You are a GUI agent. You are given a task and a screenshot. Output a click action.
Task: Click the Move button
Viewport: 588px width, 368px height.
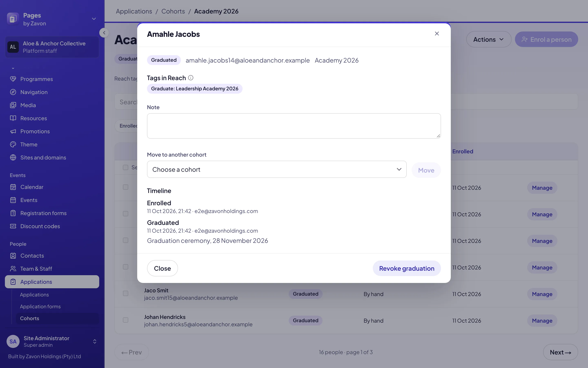tap(426, 170)
